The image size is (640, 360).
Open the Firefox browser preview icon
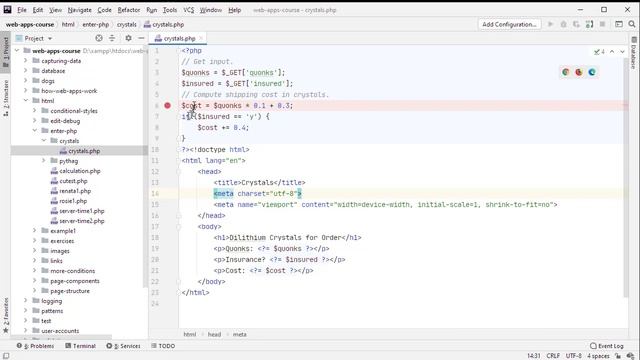coord(578,72)
